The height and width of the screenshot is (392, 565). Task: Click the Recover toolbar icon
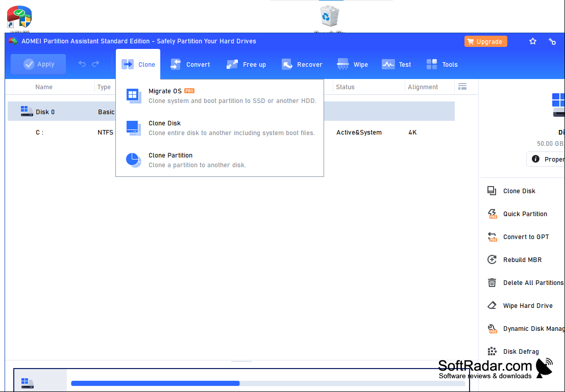pos(287,64)
